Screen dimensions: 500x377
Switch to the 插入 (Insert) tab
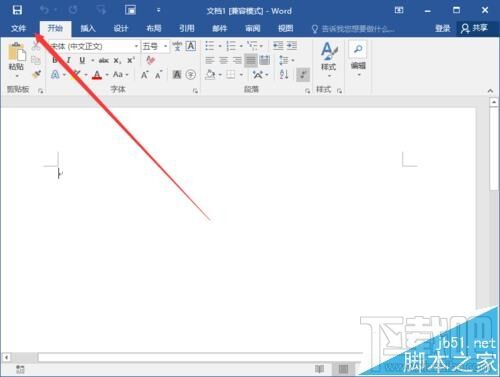tap(88, 28)
